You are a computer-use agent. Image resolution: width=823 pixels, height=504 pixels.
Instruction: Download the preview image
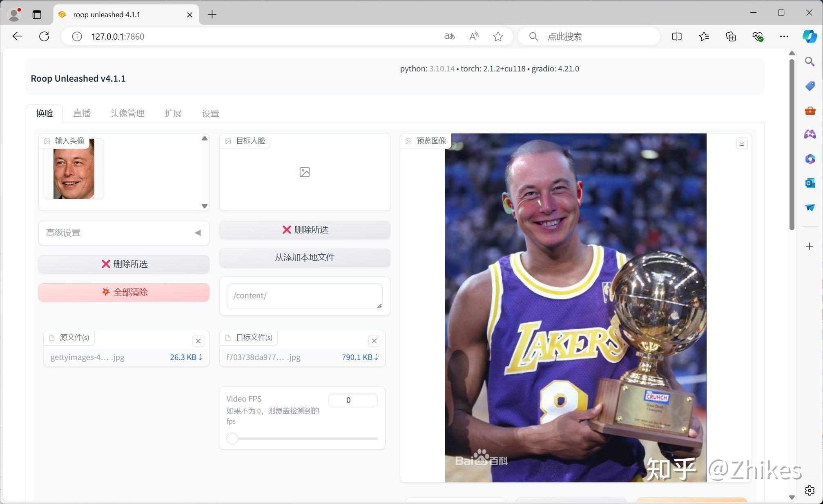click(x=742, y=143)
